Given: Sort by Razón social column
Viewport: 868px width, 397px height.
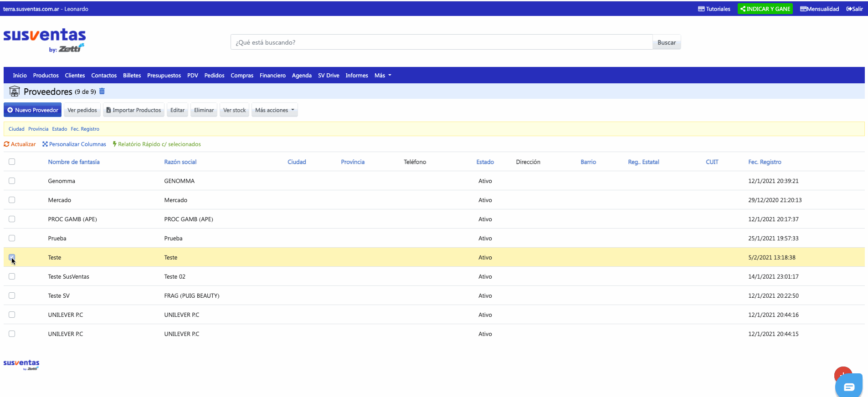Looking at the screenshot, I should [180, 162].
